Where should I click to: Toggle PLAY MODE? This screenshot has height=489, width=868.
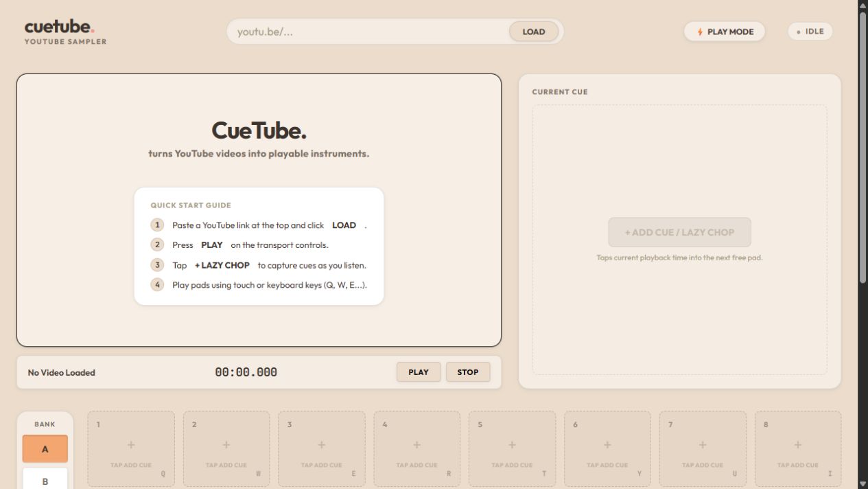(x=725, y=32)
